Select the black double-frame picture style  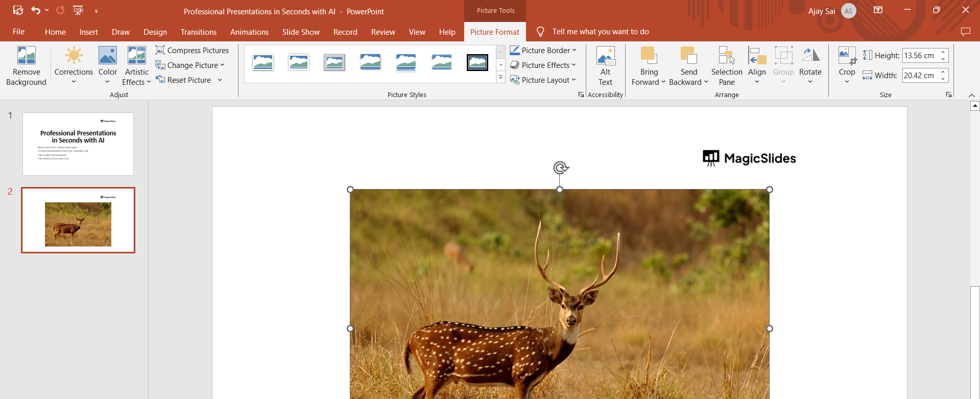click(477, 62)
